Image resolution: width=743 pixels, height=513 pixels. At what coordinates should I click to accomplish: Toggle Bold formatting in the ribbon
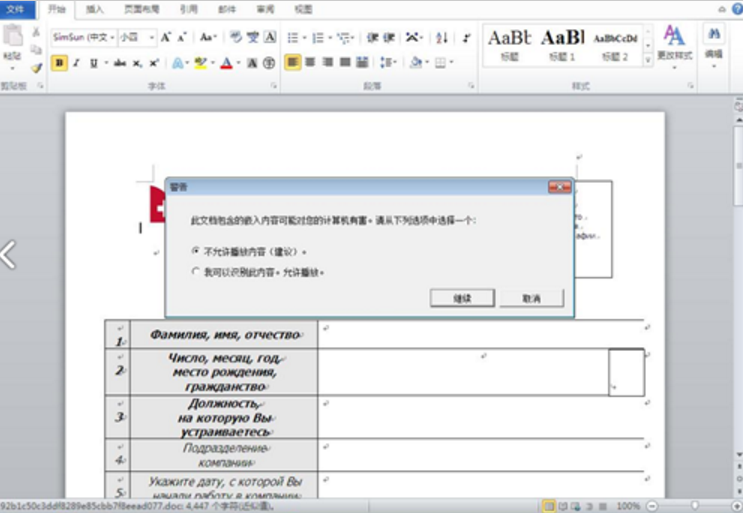tap(59, 63)
